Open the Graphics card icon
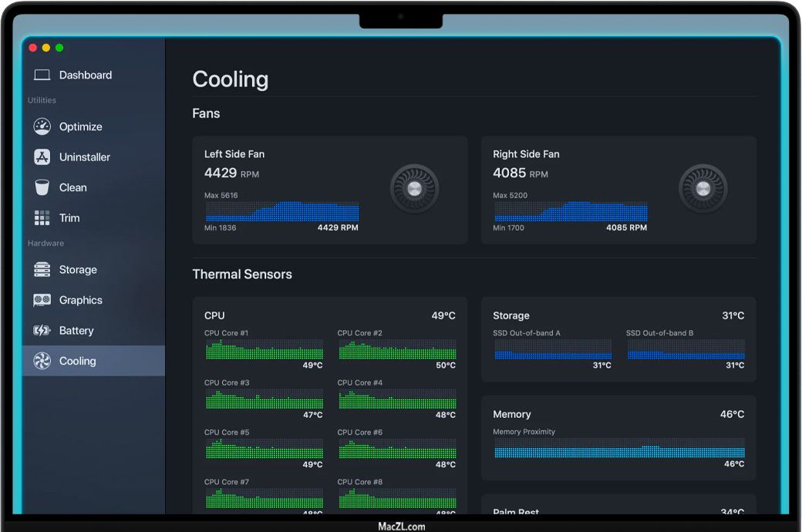This screenshot has width=802, height=532. tap(42, 300)
